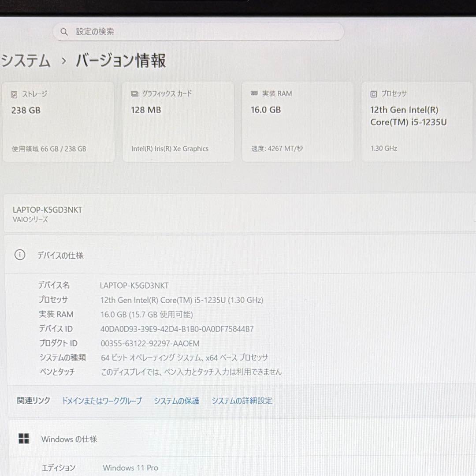This screenshot has width=476, height=476.
Task: Select the 16.0 GB (15.7 GB 使用可能) value
Action: pos(147,315)
